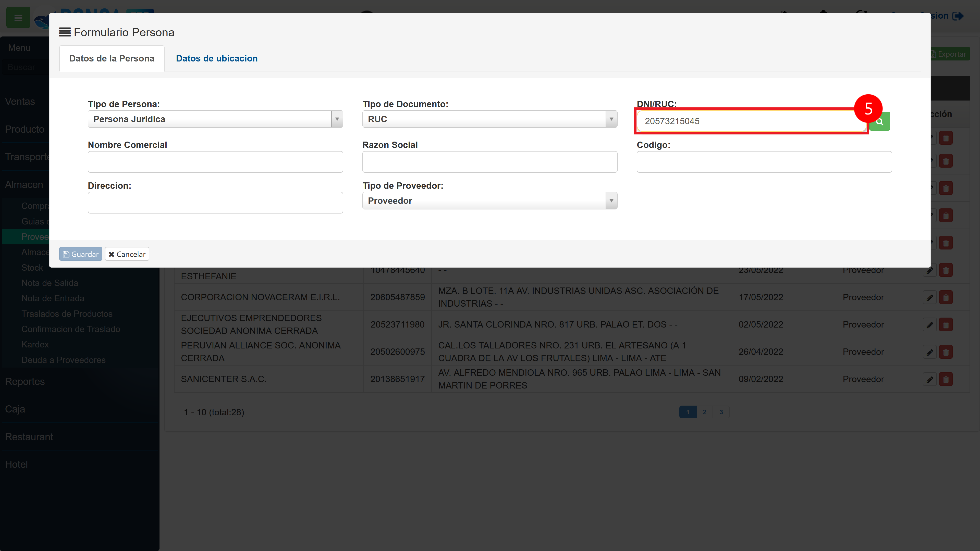Select Nota de Entrada submenu item
This screenshot has width=980, height=551.
[x=53, y=298]
